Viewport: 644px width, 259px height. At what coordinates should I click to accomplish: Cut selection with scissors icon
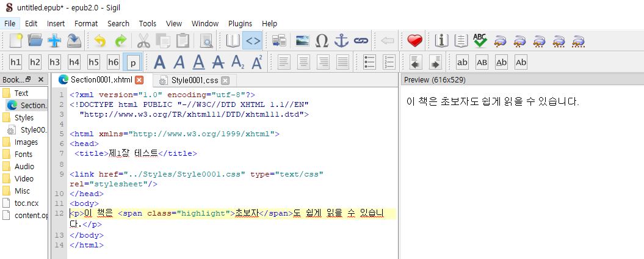pos(143,41)
